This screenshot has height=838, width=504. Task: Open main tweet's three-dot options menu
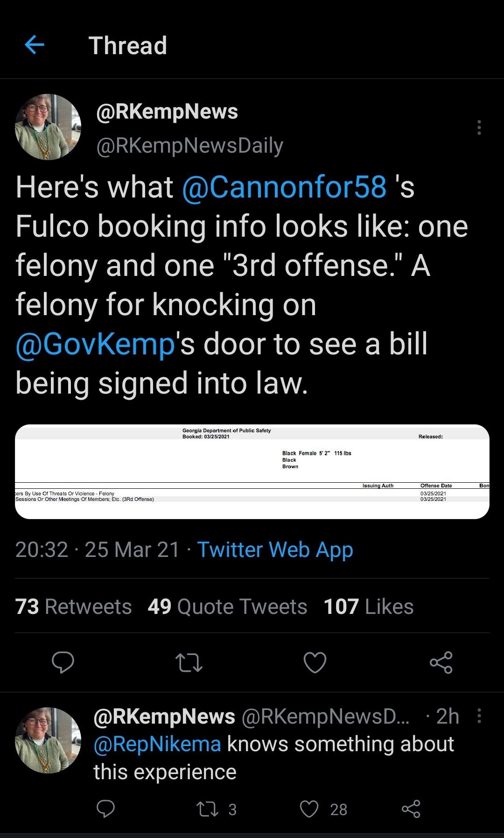(479, 127)
